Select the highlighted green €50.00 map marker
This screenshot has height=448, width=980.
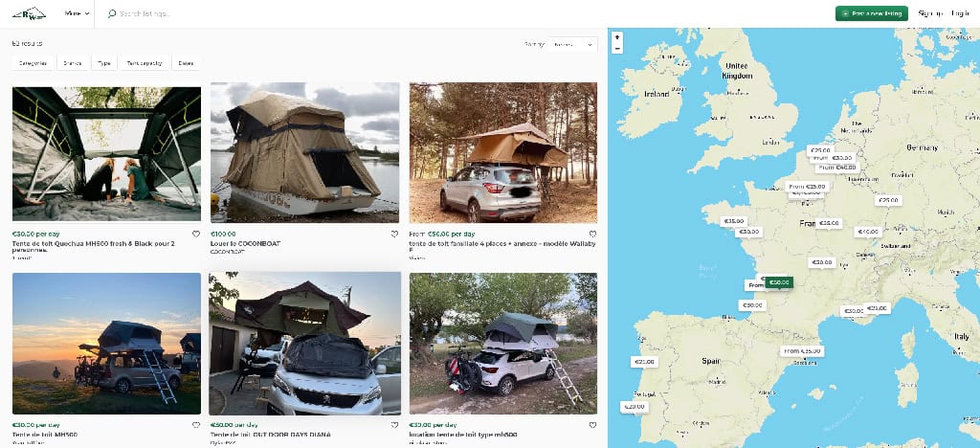click(x=779, y=282)
